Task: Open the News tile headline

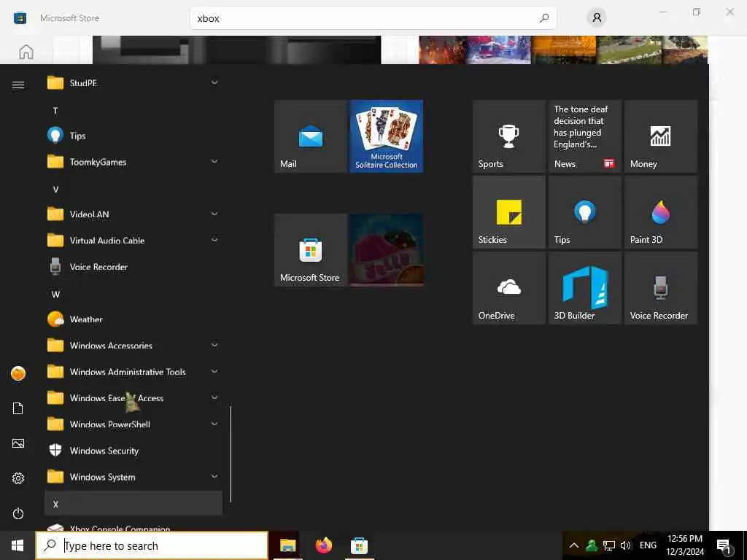Action: [x=584, y=136]
